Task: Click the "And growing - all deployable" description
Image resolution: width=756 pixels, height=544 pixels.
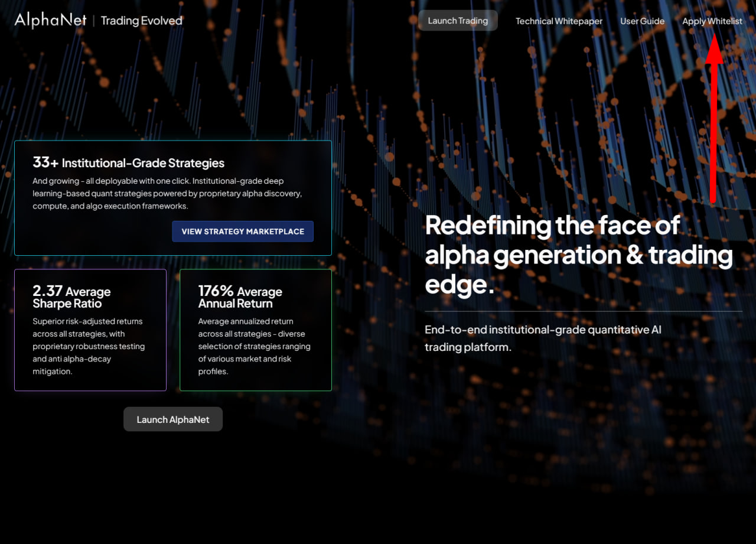Action: (x=167, y=194)
